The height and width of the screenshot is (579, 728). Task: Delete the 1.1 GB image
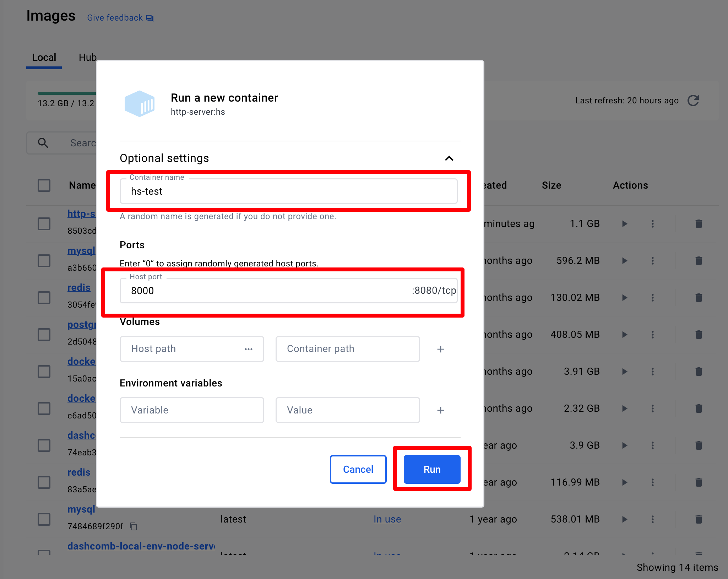click(x=699, y=224)
